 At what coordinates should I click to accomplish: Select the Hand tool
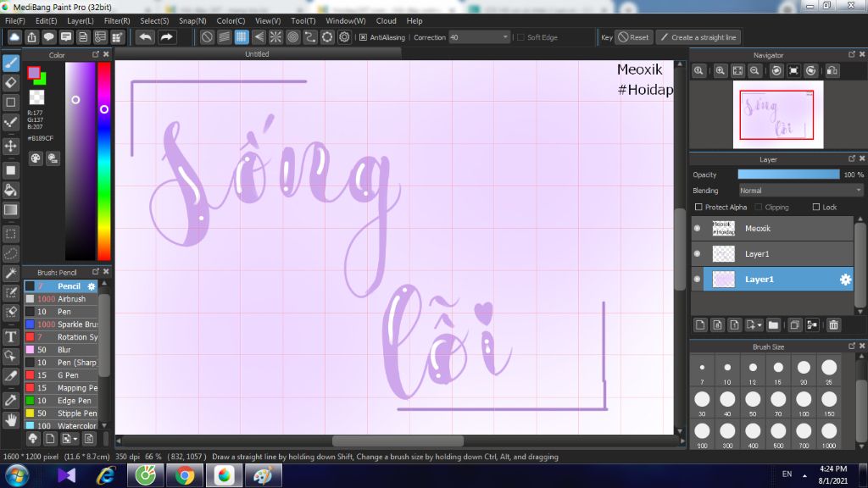[x=10, y=420]
